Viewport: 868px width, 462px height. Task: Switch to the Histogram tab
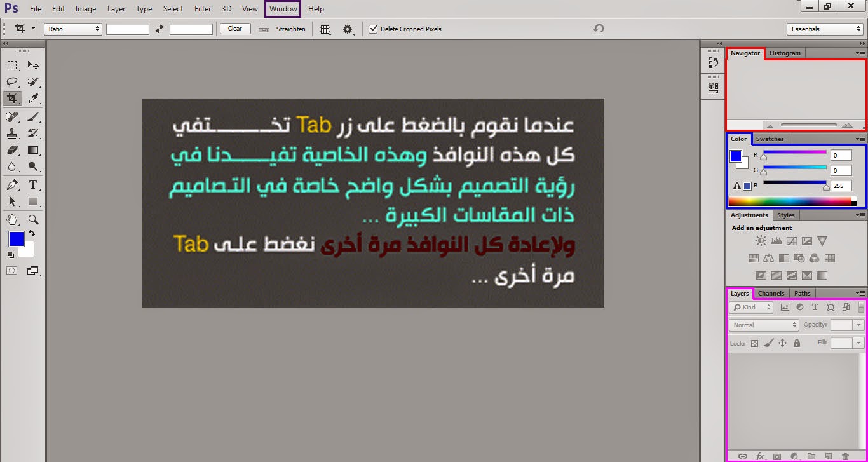point(785,53)
